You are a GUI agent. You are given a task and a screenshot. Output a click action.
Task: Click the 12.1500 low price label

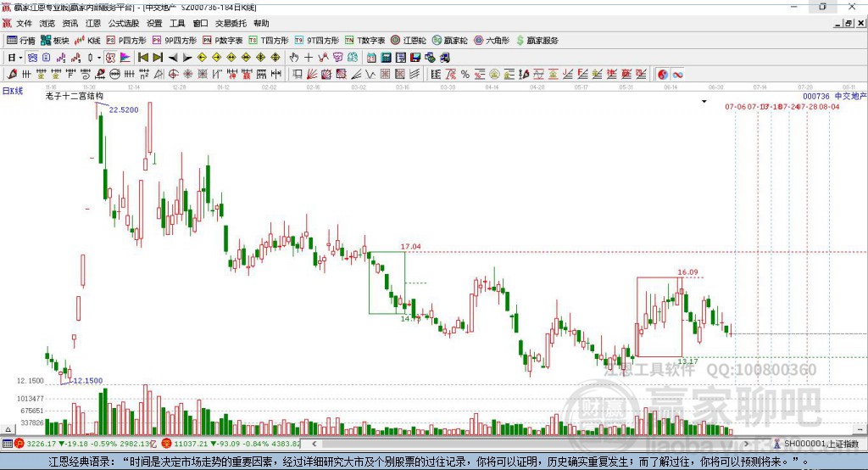88,381
